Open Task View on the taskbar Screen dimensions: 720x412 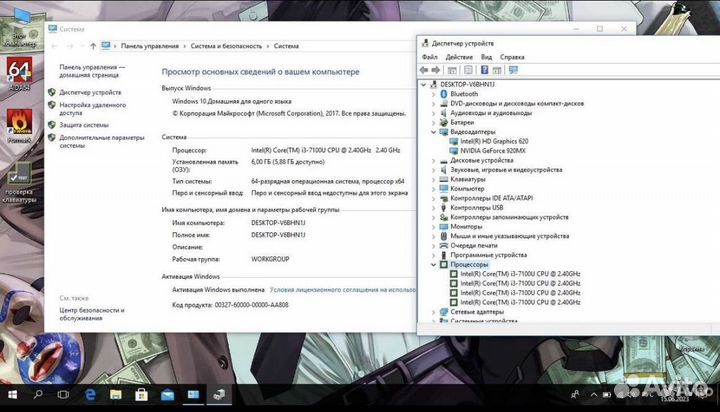[63, 395]
